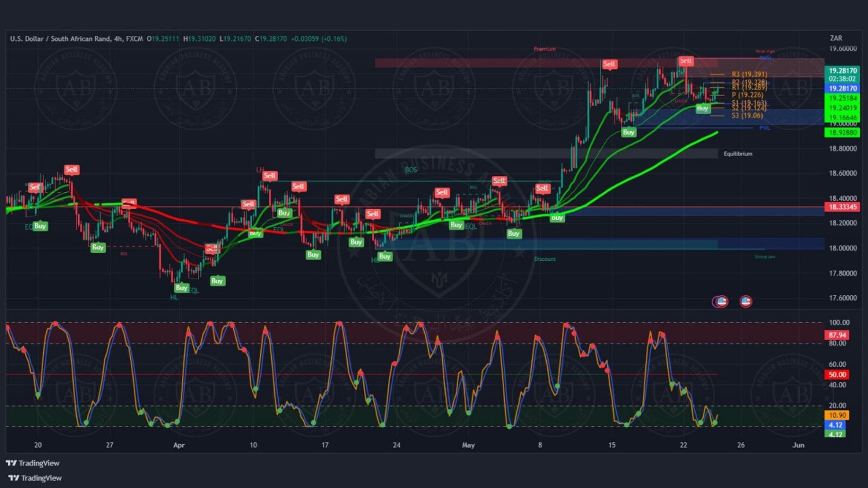
Task: Click the S3 (19.06) support label
Action: click(747, 116)
